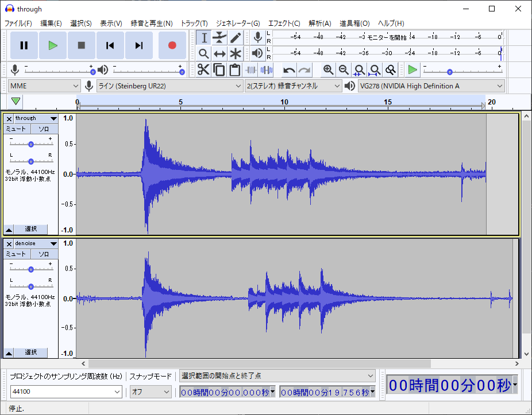The image size is (532, 415).
Task: Click the Undo arrow icon
Action: pyautogui.click(x=289, y=70)
